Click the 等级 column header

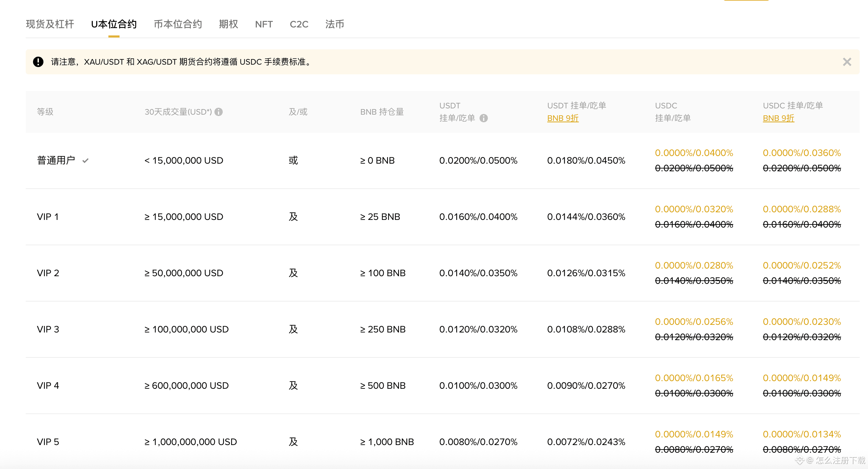44,112
